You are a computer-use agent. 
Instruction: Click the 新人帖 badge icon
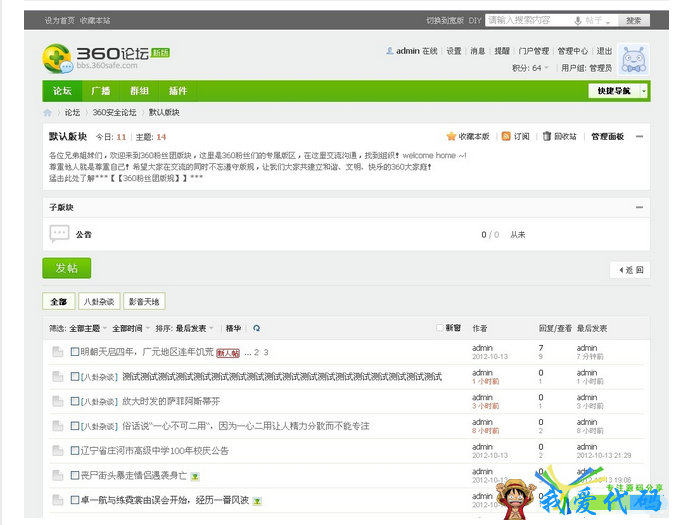point(228,353)
